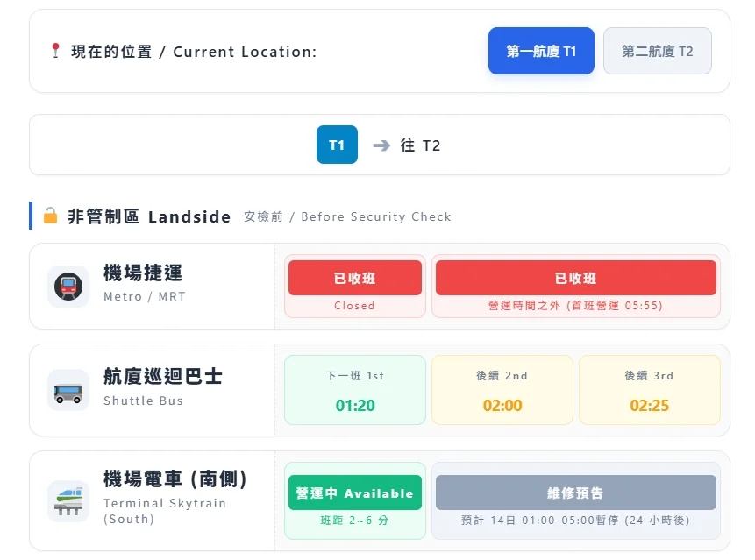
Task: Click 預計 14日 01:00-05:00暫停 text
Action: click(576, 520)
